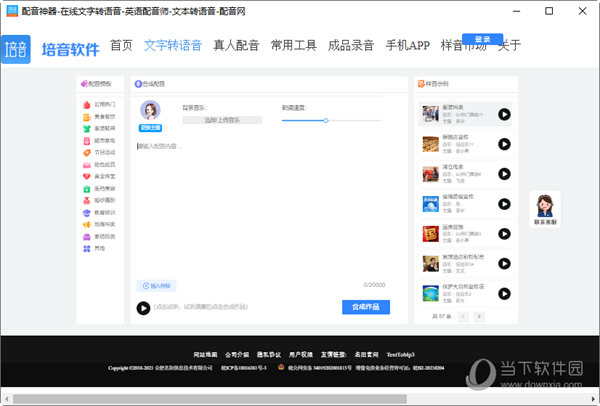Open the 隐私协议 footer link
Screen dimensions: 600x406
269,355
